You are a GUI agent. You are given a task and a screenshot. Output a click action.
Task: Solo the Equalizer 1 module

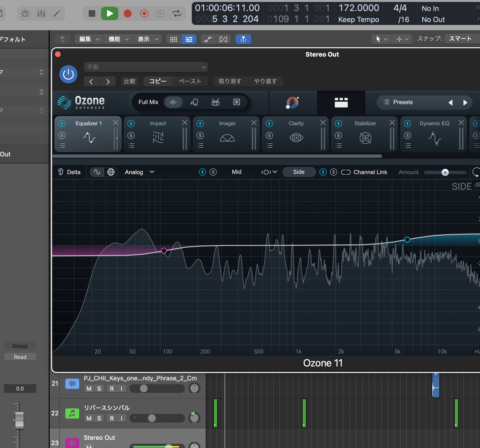point(62,136)
